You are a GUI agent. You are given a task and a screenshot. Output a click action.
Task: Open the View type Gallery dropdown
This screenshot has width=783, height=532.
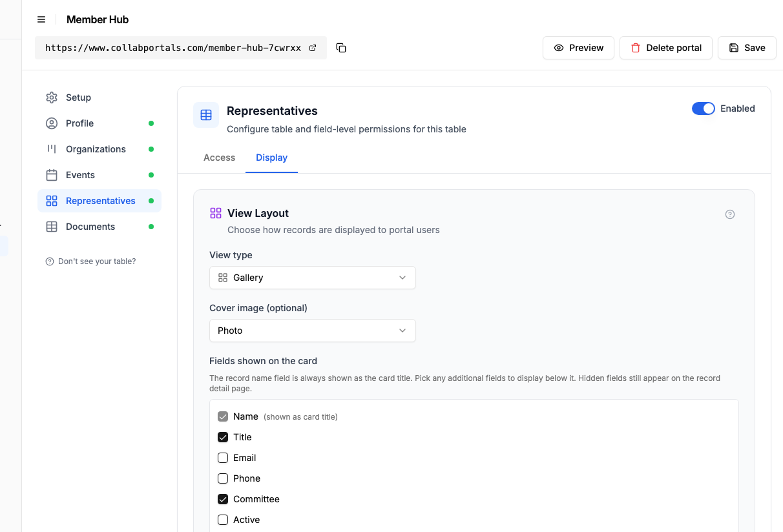coord(313,278)
